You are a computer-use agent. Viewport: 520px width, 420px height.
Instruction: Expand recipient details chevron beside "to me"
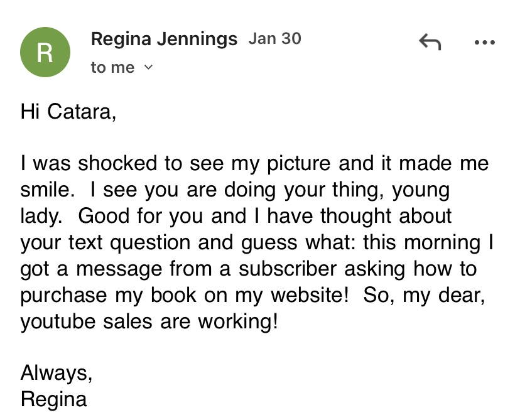pyautogui.click(x=148, y=67)
